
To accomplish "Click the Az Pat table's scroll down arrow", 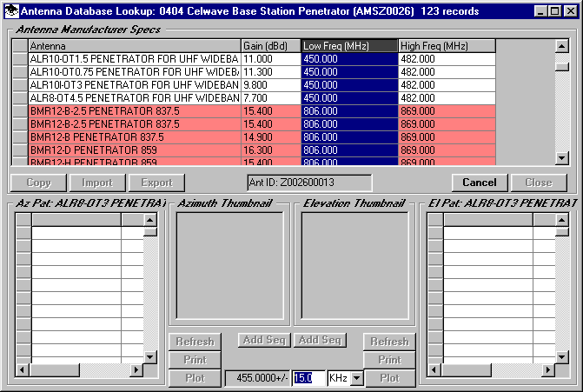I will (x=149, y=357).
